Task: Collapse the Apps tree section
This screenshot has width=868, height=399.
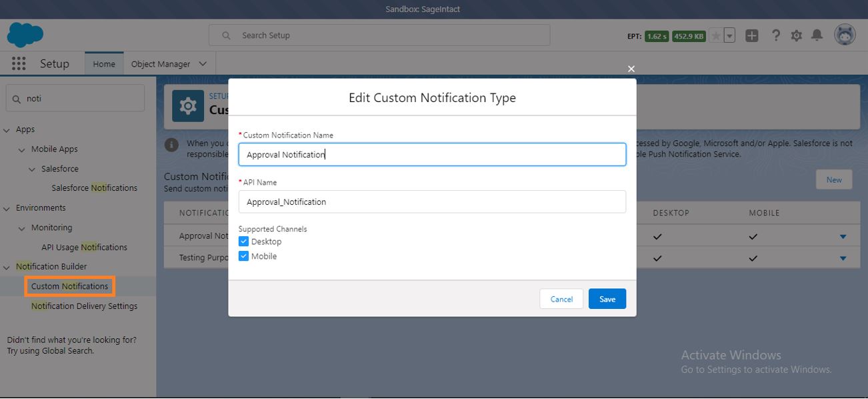Action: [x=7, y=129]
